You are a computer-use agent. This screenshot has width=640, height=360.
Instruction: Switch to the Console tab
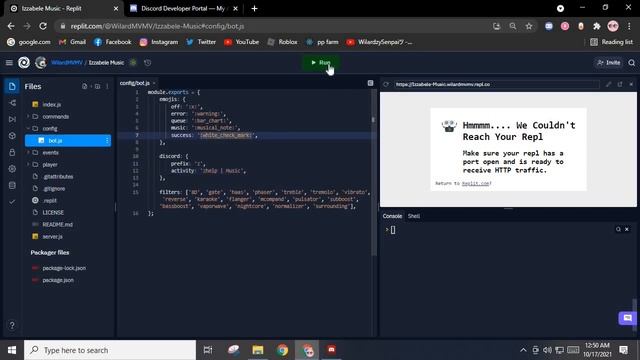pyautogui.click(x=392, y=216)
